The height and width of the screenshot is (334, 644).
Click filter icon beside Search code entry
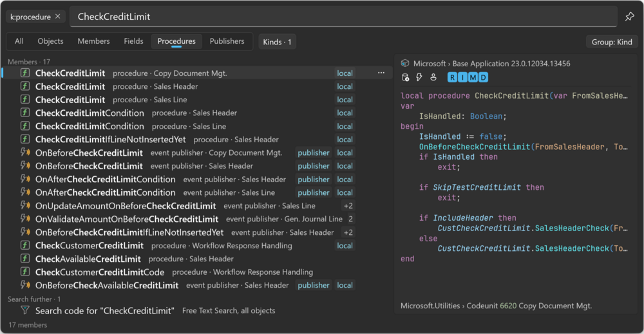(25, 310)
